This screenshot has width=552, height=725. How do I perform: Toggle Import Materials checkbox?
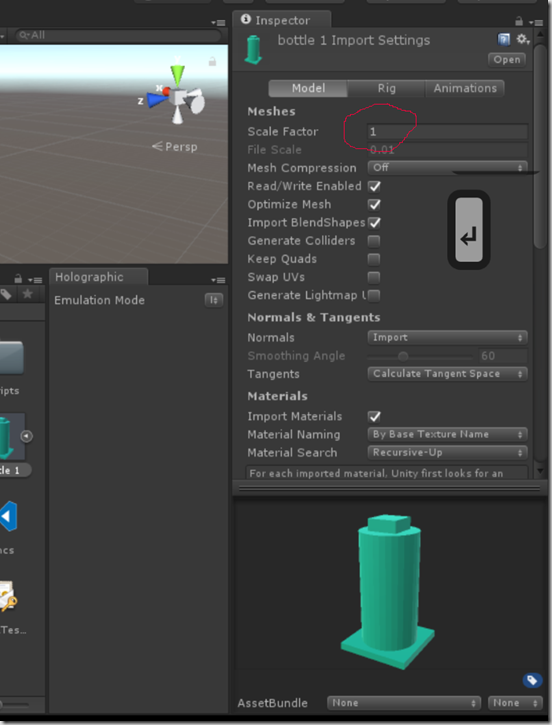pyautogui.click(x=374, y=417)
